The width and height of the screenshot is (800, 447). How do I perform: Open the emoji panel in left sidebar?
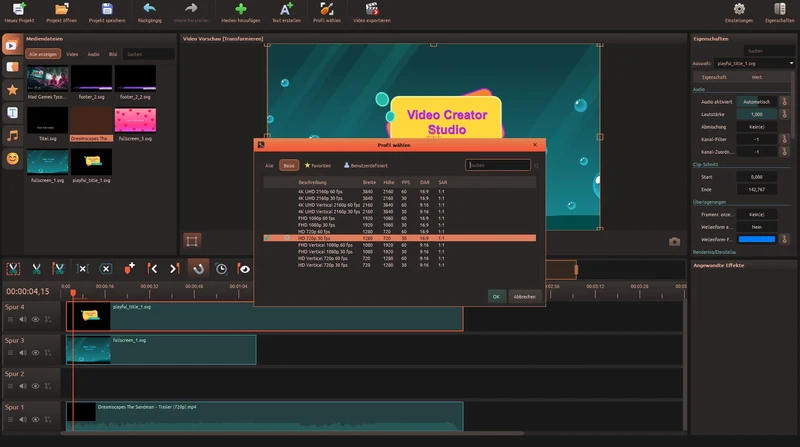pos(13,159)
